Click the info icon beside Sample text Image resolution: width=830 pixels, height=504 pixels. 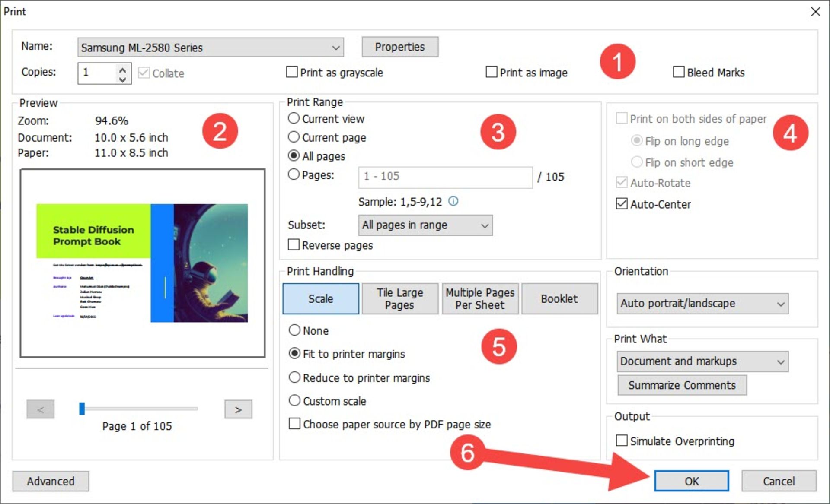(x=453, y=201)
